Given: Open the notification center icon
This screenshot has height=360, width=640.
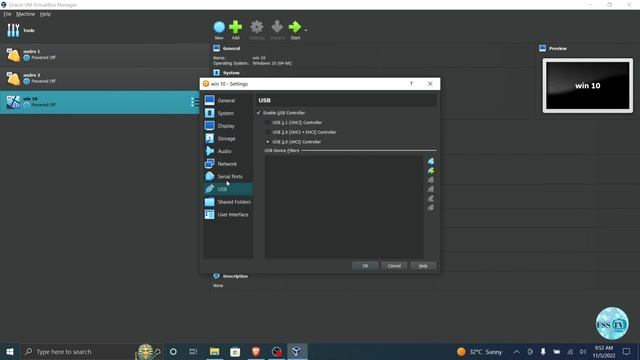Looking at the screenshot, I should coord(627,351).
